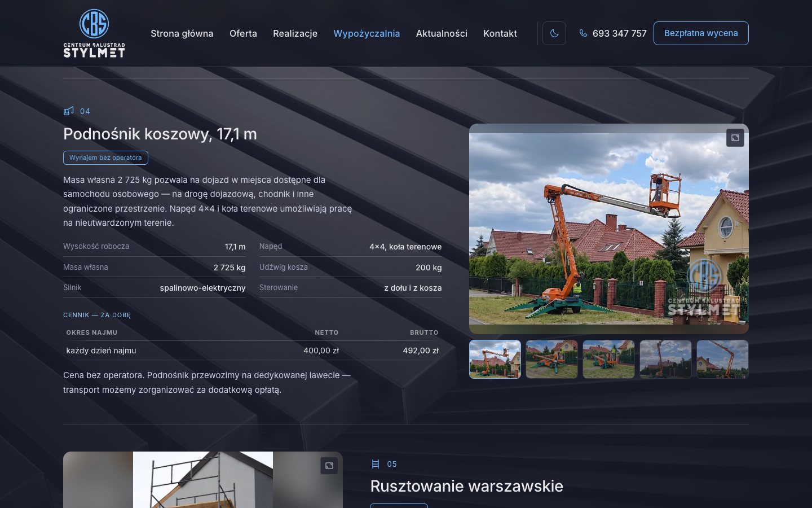Image resolution: width=812 pixels, height=508 pixels.
Task: Click the Bezpłatna wycena button
Action: pos(701,33)
